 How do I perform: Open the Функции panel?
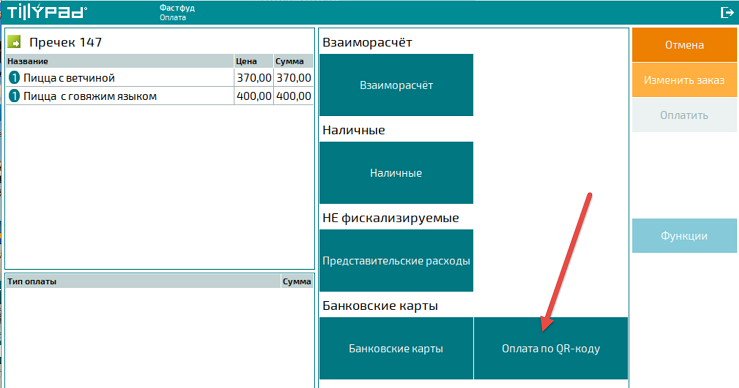click(x=684, y=236)
